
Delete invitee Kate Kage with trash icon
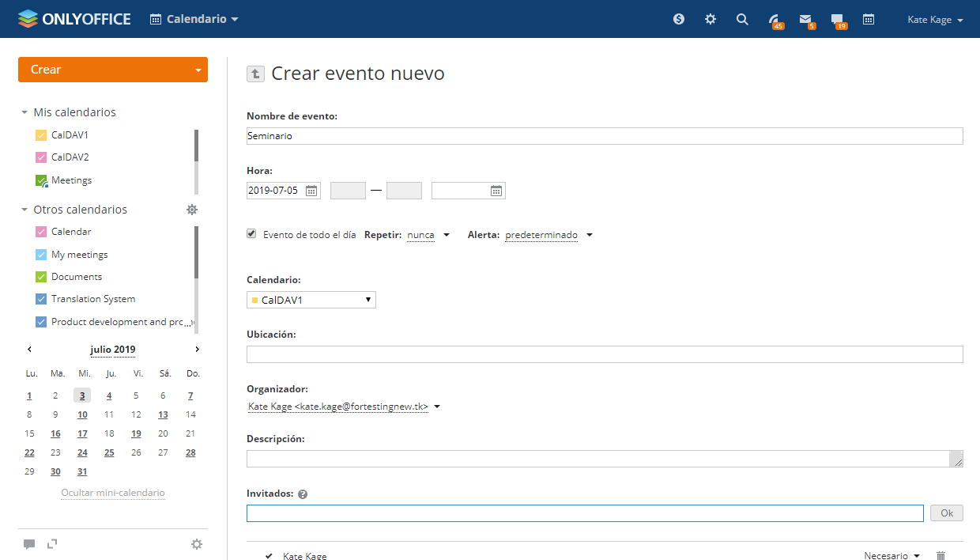coord(940,556)
